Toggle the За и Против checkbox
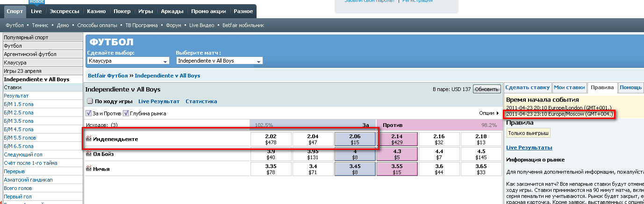Viewport: 644px width, 204px height. (89, 113)
